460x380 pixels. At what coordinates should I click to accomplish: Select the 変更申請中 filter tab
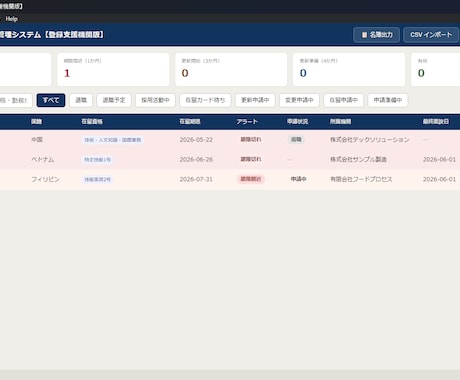[299, 100]
